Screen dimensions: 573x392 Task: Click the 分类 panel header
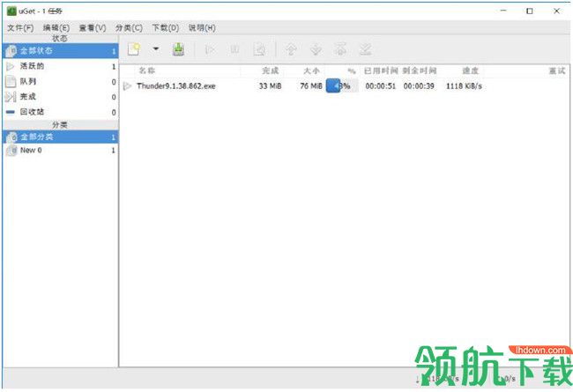click(x=60, y=125)
